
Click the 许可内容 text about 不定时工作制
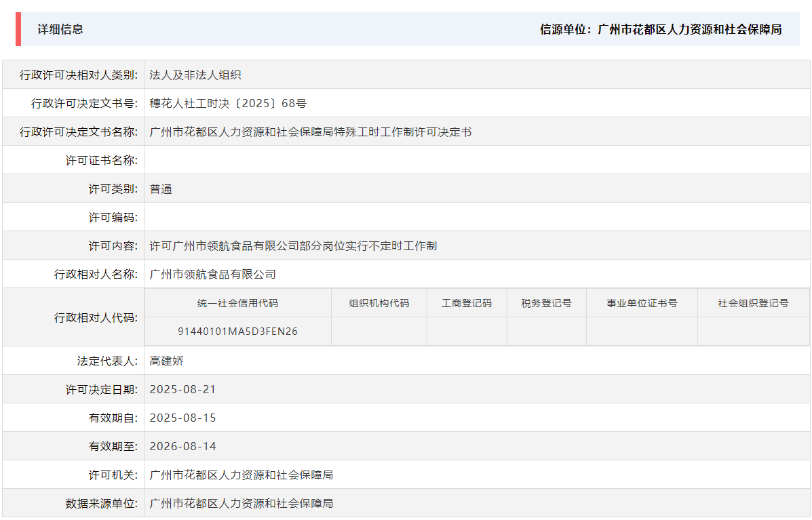pyautogui.click(x=293, y=245)
